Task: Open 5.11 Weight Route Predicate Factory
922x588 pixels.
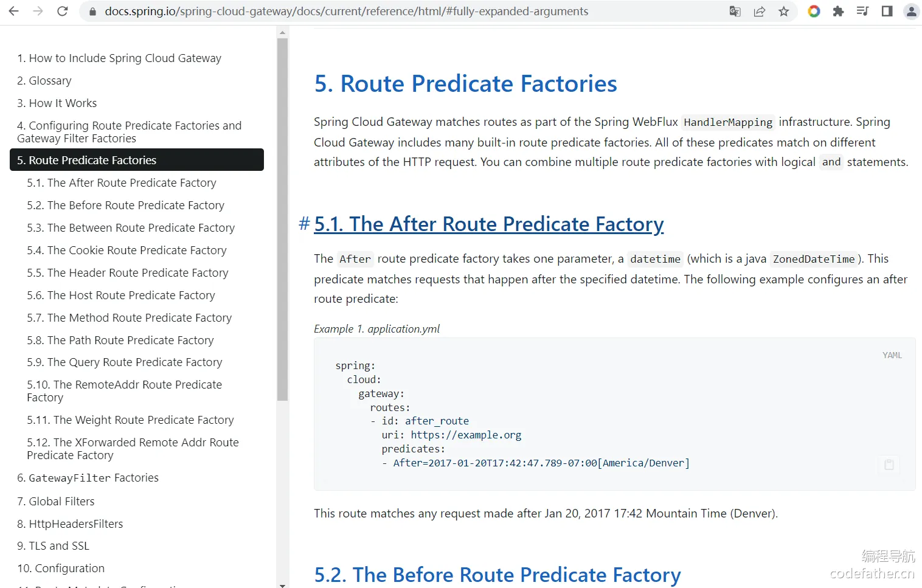Action: coord(130,420)
